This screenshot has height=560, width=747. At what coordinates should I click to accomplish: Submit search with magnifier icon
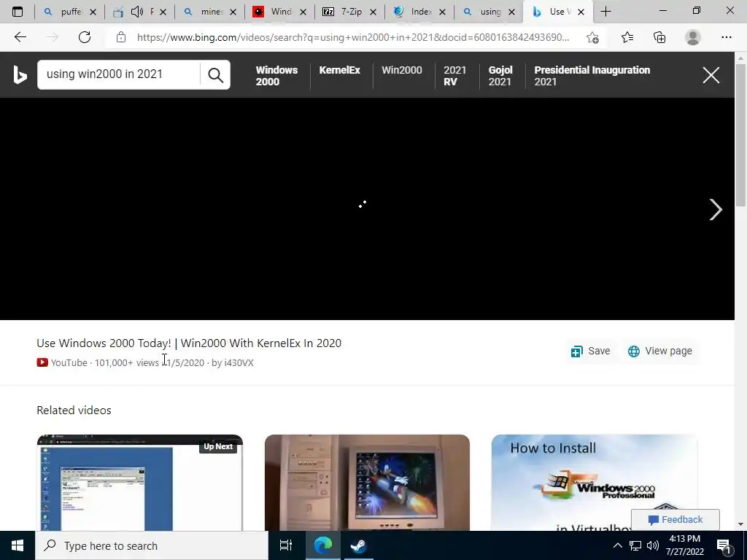pyautogui.click(x=215, y=75)
